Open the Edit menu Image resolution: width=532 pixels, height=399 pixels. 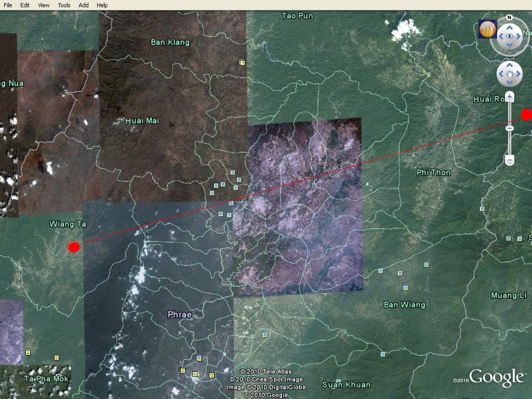[x=25, y=5]
